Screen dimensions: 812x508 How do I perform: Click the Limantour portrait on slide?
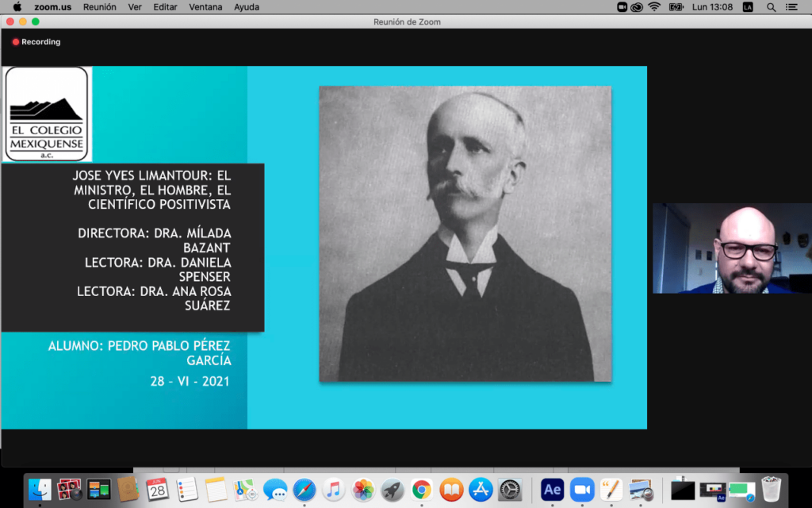[x=465, y=233]
